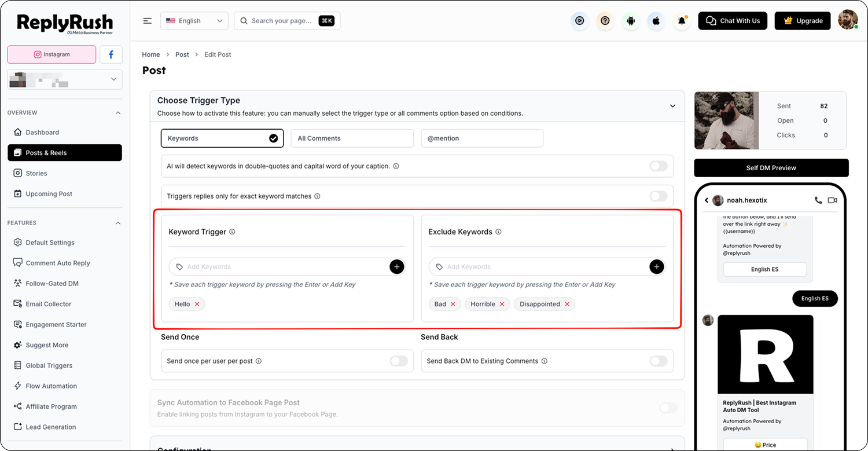Image resolution: width=868 pixels, height=451 pixels.
Task: Open Comment Auto Reply in the sidebar
Action: [65, 263]
